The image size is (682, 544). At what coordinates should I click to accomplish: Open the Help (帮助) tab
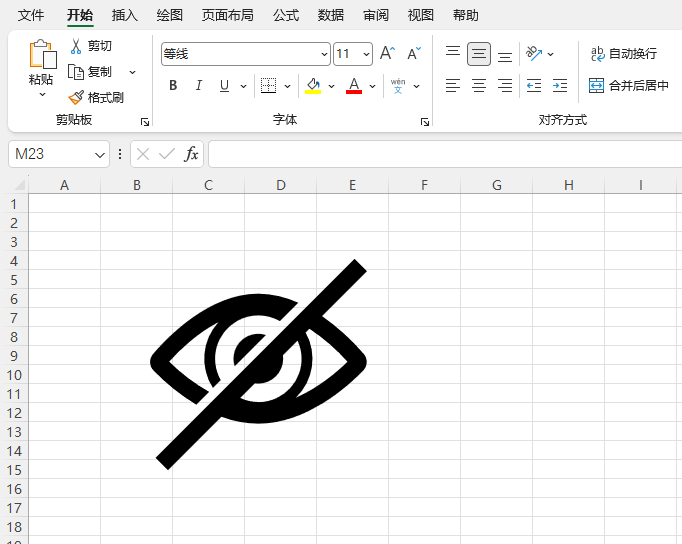466,15
